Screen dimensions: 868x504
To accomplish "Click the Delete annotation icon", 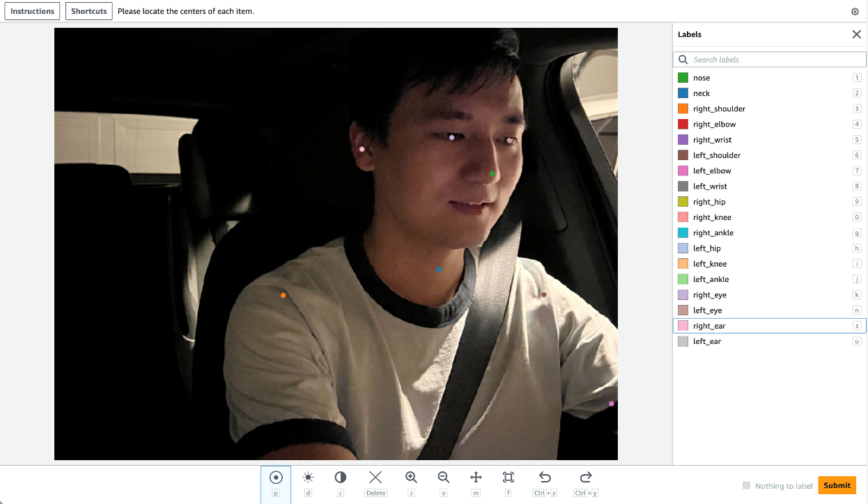I will [x=375, y=478].
